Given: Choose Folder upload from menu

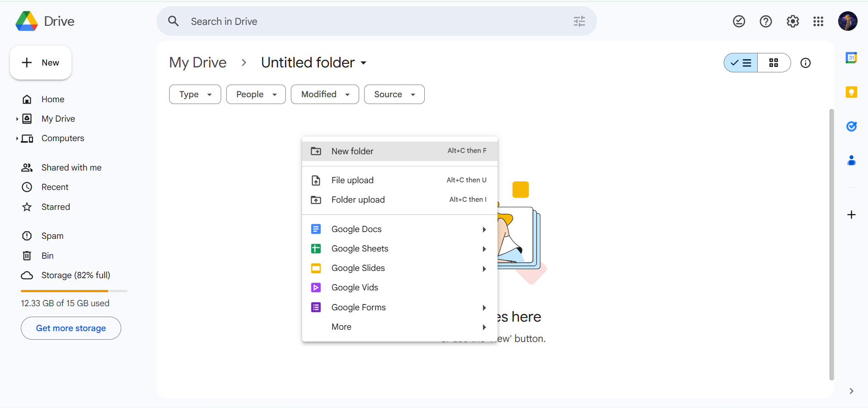Looking at the screenshot, I should [400, 200].
